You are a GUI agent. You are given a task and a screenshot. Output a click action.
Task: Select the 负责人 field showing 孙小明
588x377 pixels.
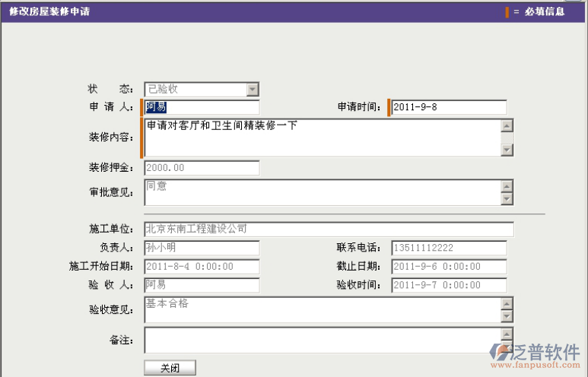[x=202, y=248]
